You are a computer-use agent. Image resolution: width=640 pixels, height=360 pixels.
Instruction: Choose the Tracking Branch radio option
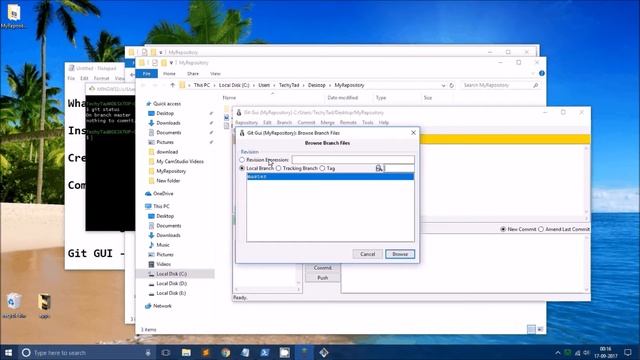[278, 168]
